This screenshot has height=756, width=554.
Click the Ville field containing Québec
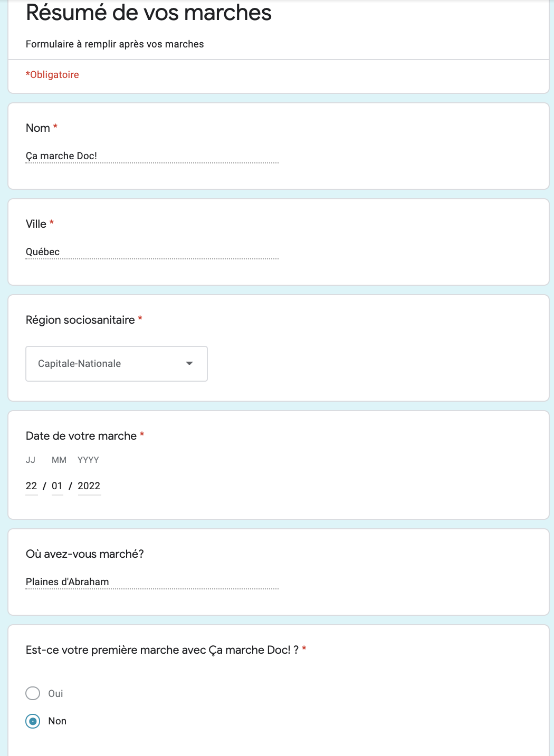tap(152, 252)
